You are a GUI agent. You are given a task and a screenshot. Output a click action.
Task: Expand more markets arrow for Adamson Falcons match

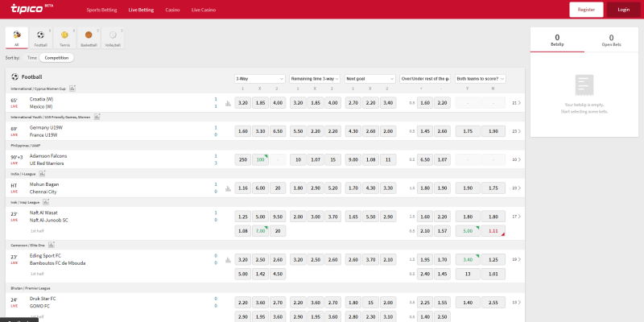click(x=517, y=159)
